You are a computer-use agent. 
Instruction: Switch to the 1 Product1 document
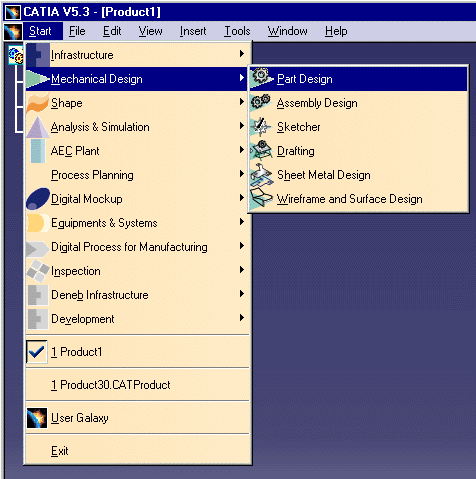[x=137, y=352]
